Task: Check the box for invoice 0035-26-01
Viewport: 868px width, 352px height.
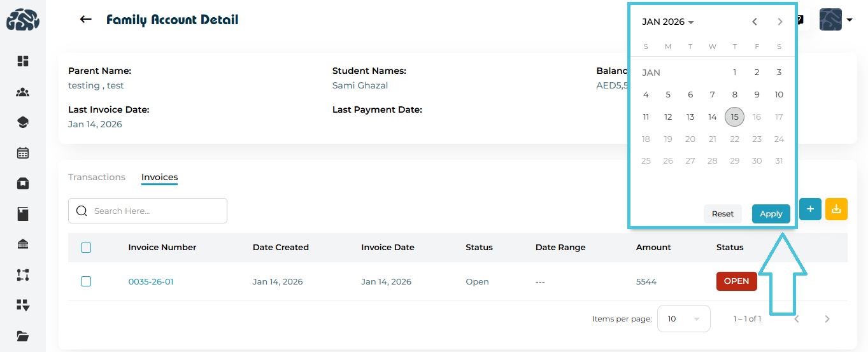Action: click(x=86, y=281)
